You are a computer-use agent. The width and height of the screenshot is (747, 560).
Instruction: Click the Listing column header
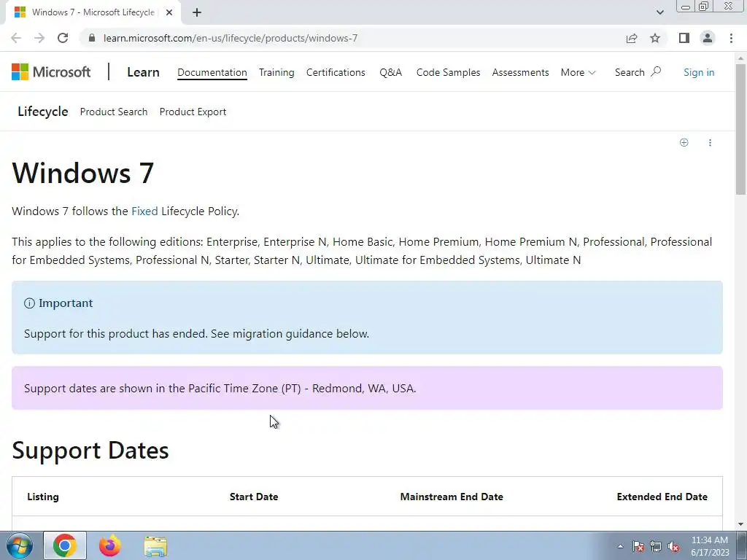coord(43,497)
